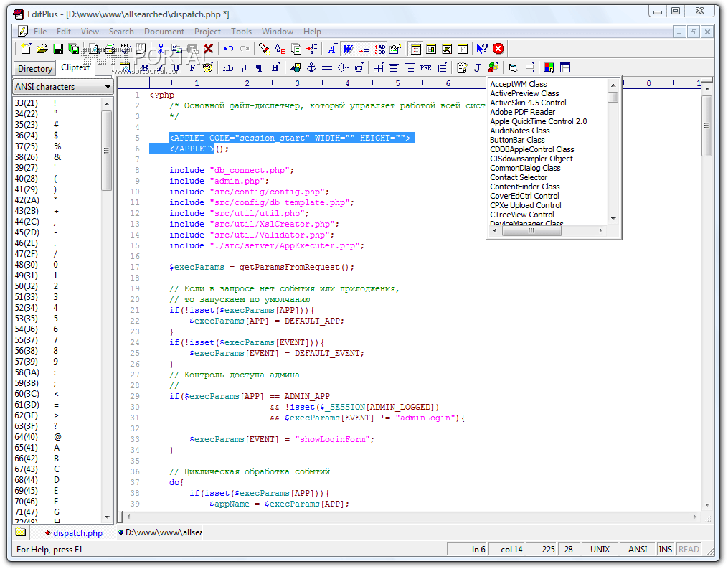The height and width of the screenshot is (569, 728).
Task: Run the ABC spell check icon
Action: click(126, 49)
